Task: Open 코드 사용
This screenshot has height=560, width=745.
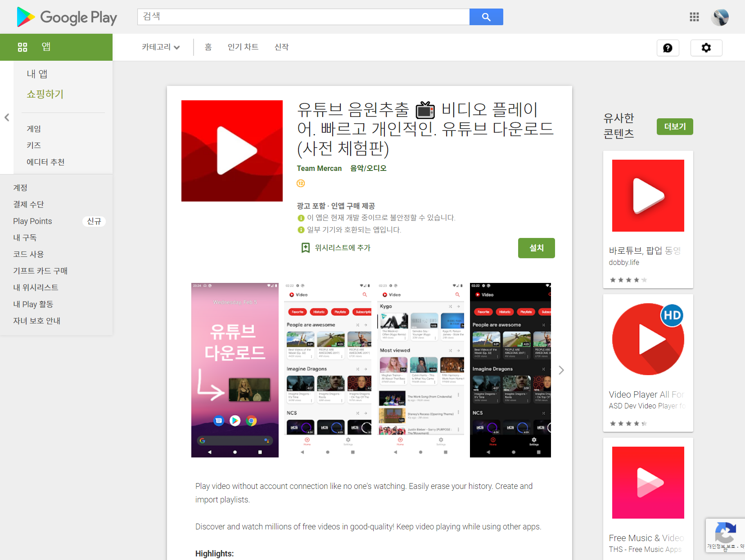Action: [x=28, y=254]
